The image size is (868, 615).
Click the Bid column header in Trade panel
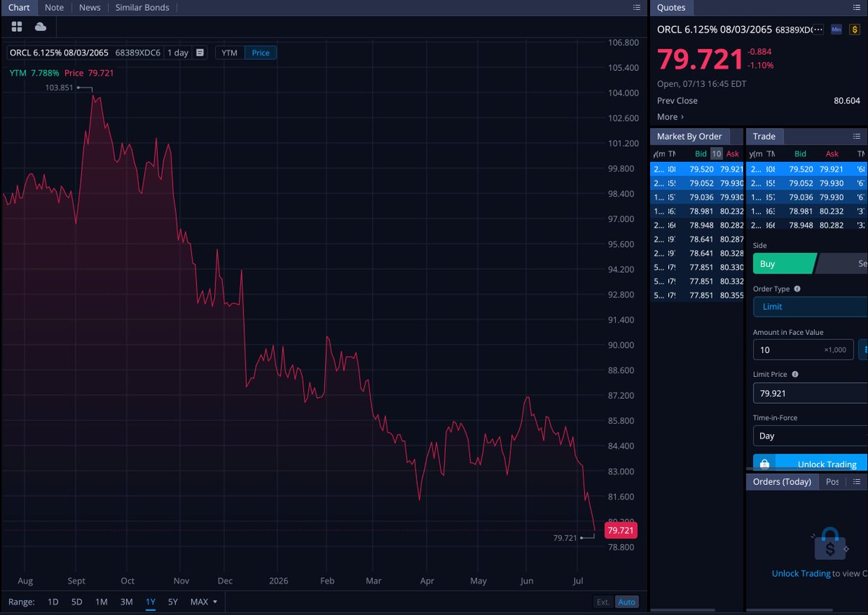(x=801, y=153)
